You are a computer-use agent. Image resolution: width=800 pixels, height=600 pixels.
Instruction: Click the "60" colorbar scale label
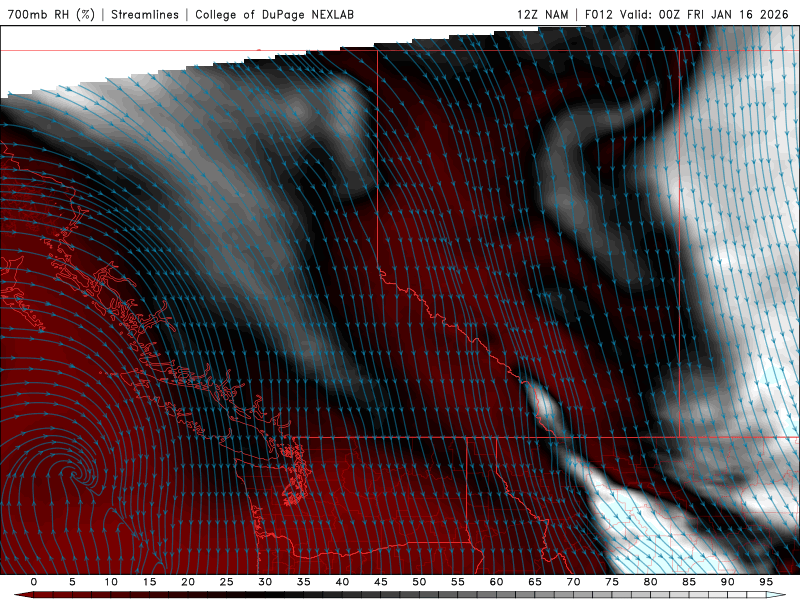coord(496,582)
